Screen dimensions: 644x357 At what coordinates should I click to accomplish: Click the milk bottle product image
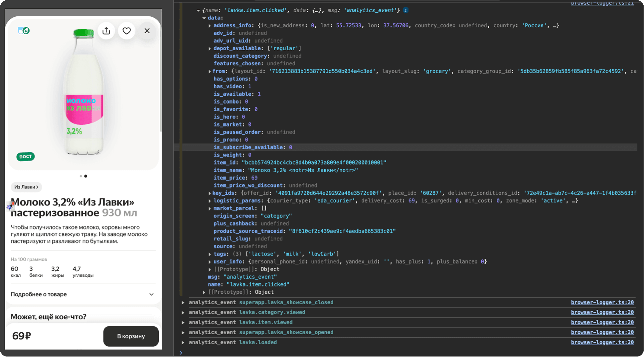coord(84,93)
